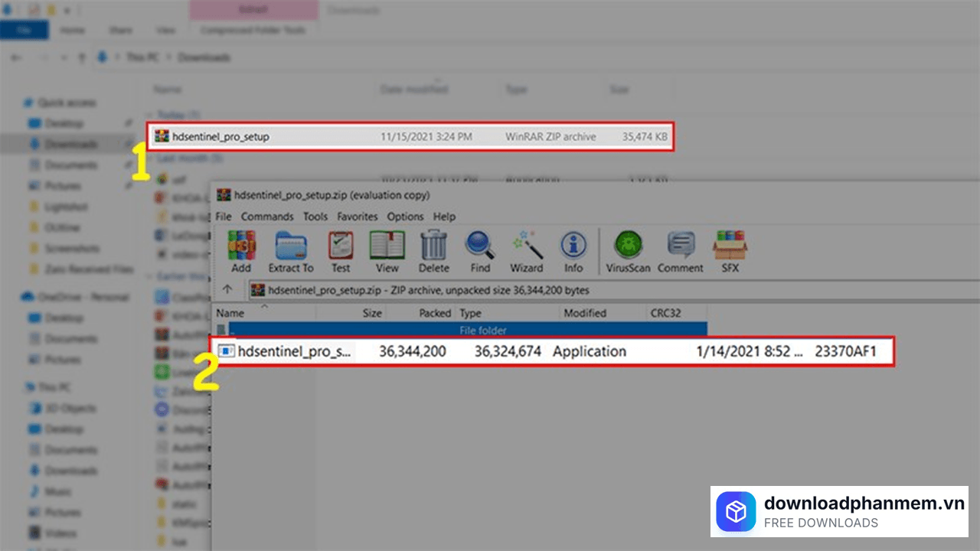Click the Add icon in WinRAR toolbar
980x551 pixels.
coord(241,246)
